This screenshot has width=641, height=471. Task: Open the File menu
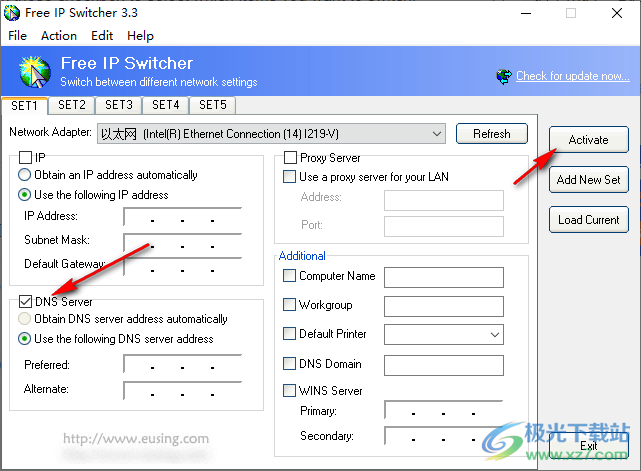[x=18, y=36]
